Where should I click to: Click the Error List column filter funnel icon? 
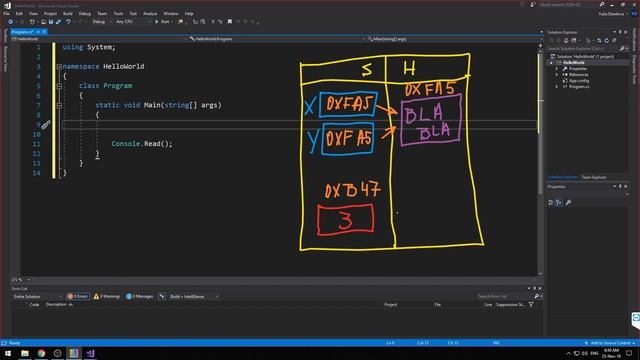point(531,304)
